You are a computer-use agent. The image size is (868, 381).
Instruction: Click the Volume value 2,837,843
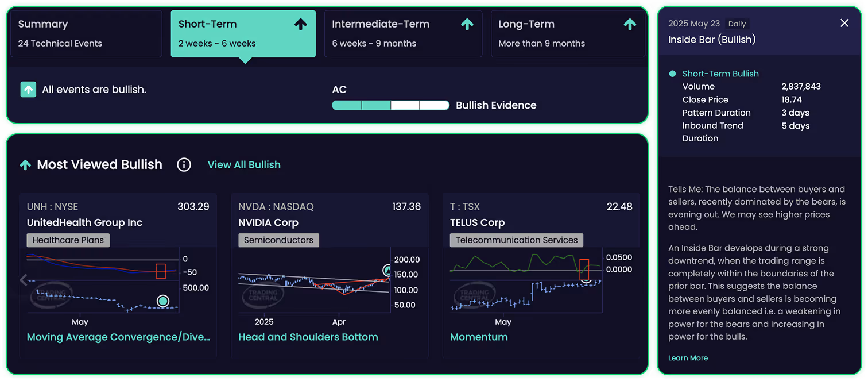click(x=801, y=87)
